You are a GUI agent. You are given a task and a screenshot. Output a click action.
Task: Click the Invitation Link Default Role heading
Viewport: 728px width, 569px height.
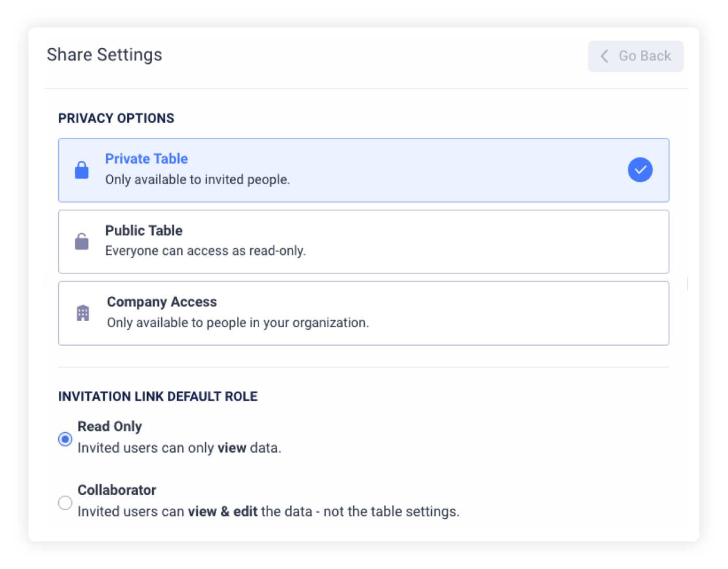click(157, 396)
